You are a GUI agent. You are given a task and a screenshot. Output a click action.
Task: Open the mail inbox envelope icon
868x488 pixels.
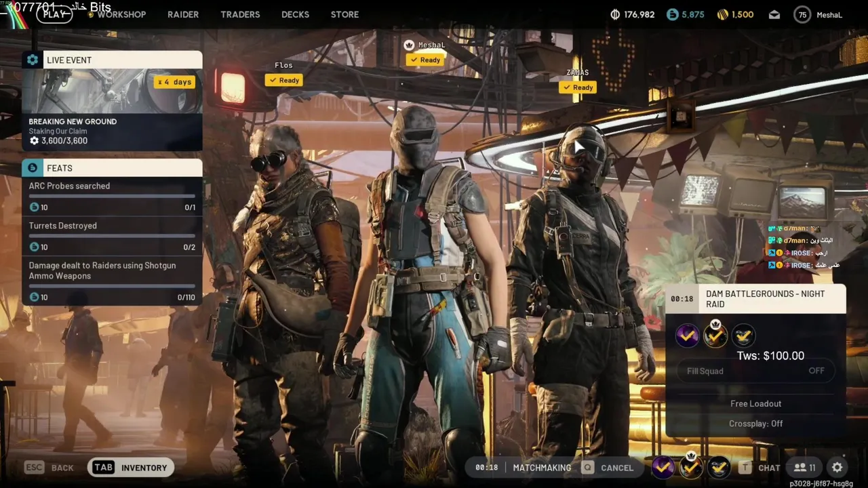pos(774,14)
